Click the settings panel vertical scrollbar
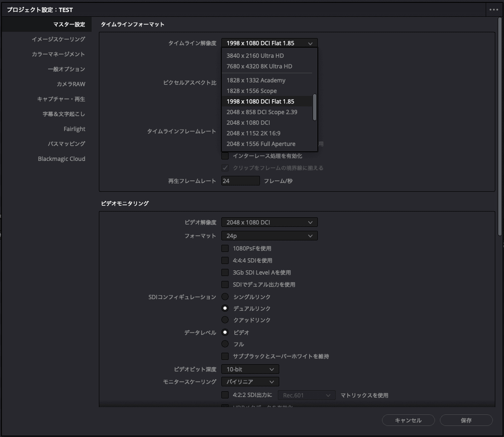 (x=500, y=127)
